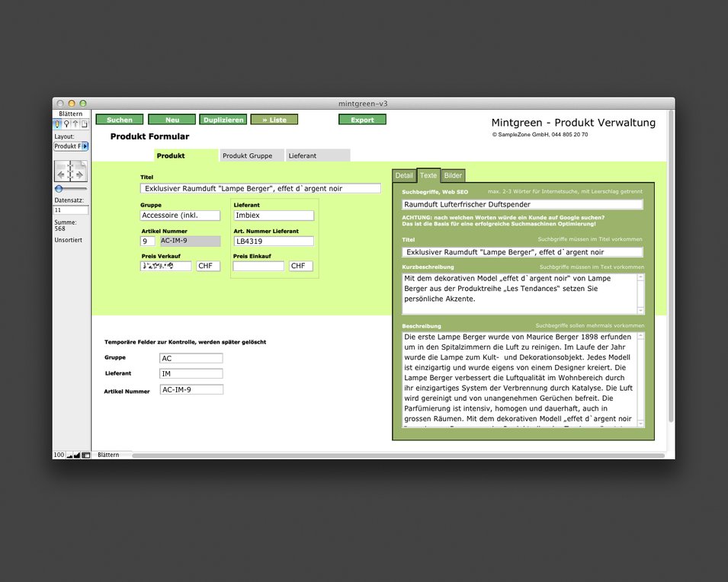Viewport: 728px width, 582px height.
Task: Toggle Find mode with magnifier icon
Action: [65, 124]
